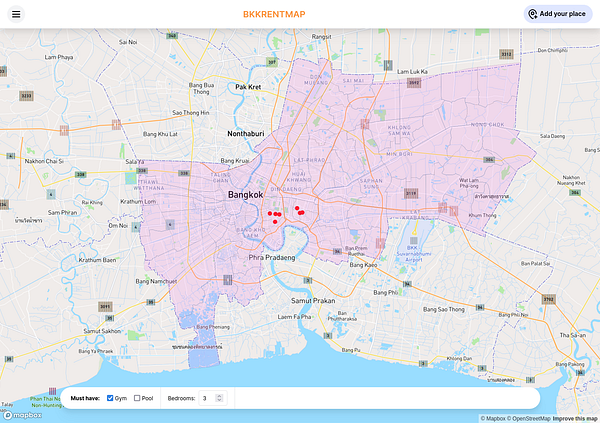Viewport: 600px width, 423px height.
Task: Click the Nakhon Chai Si map label
Action: [44, 161]
